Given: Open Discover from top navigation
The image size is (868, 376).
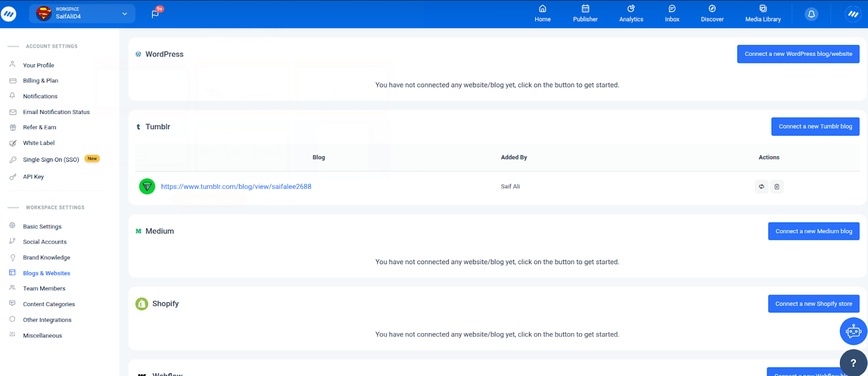Looking at the screenshot, I should (x=712, y=14).
